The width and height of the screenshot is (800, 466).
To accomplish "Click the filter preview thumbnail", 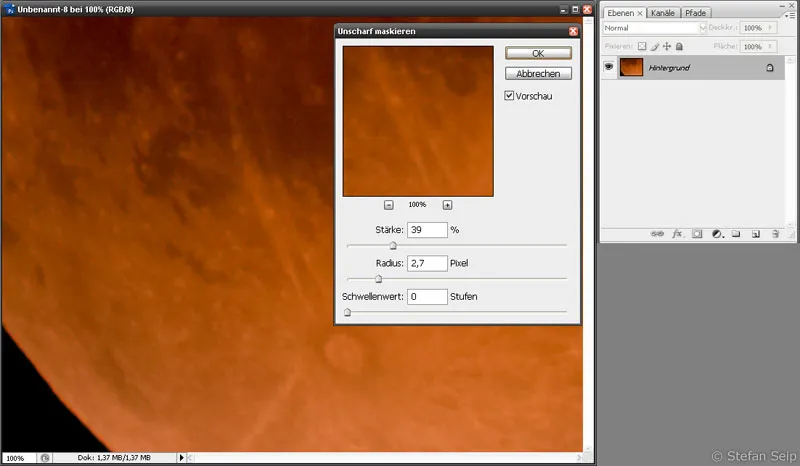I will coord(418,121).
